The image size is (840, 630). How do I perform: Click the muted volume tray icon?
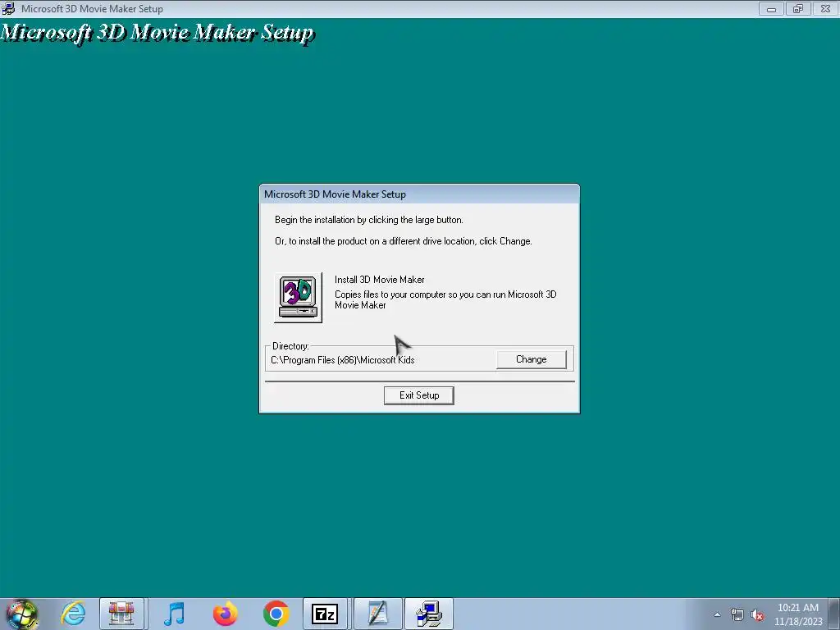click(x=757, y=614)
